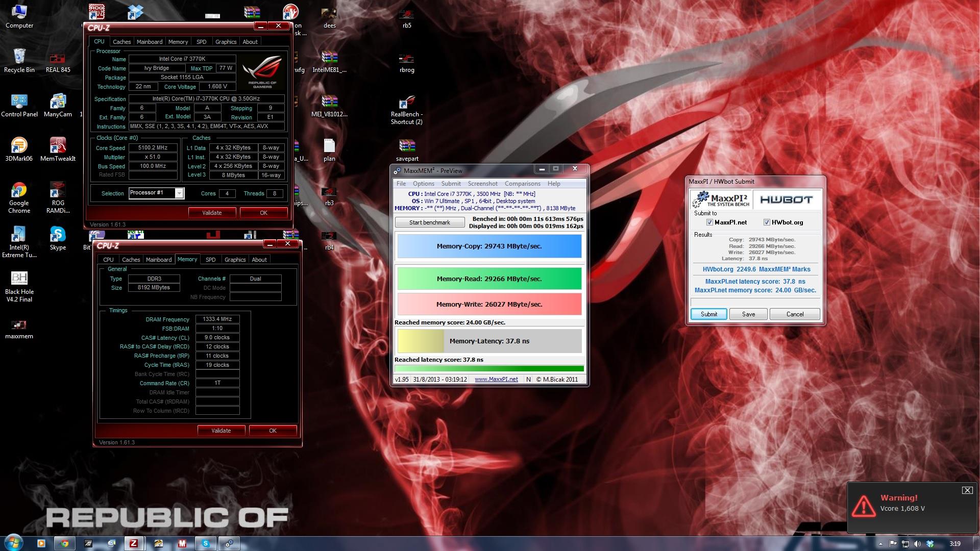Open the rbrog desktop icon
Screen dimensions: 980x551
coord(407,62)
